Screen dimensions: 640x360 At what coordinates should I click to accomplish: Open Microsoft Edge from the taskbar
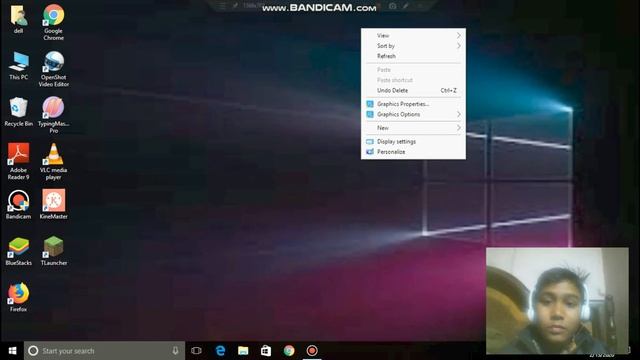click(220, 351)
